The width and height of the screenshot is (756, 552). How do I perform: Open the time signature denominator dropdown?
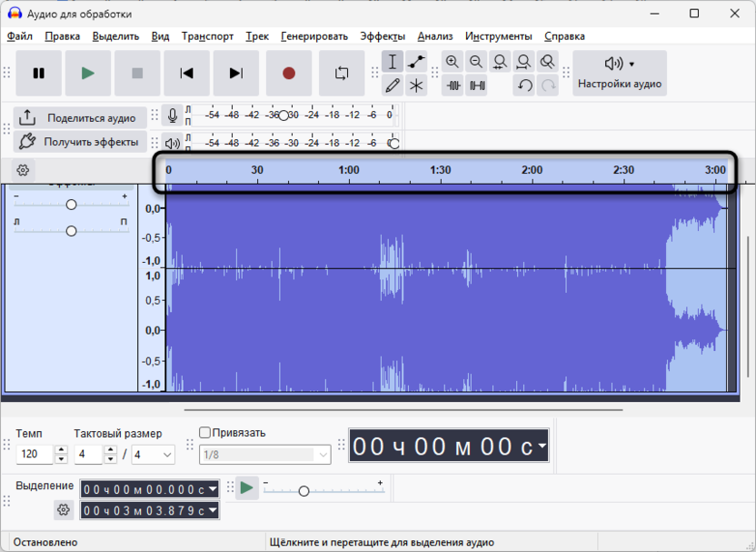click(153, 455)
